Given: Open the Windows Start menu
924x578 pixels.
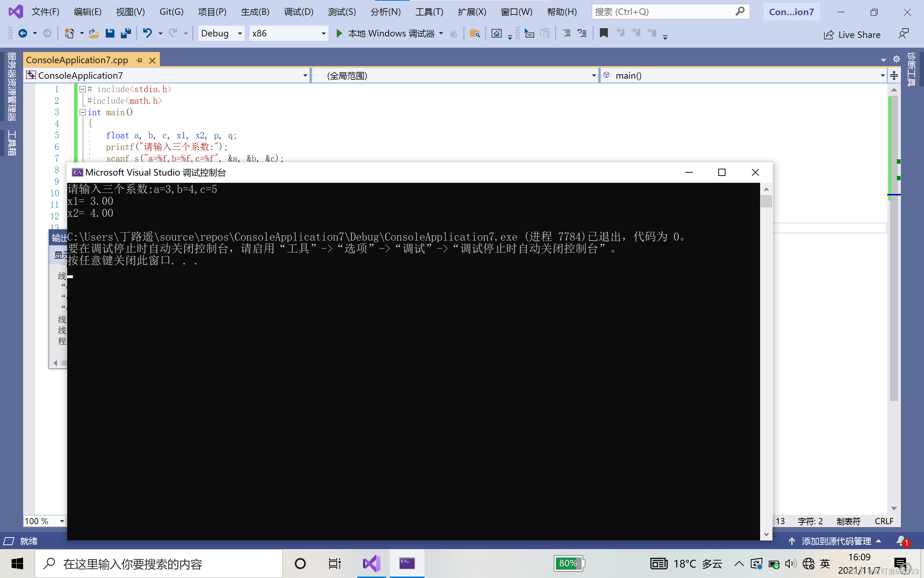Looking at the screenshot, I should (x=17, y=564).
